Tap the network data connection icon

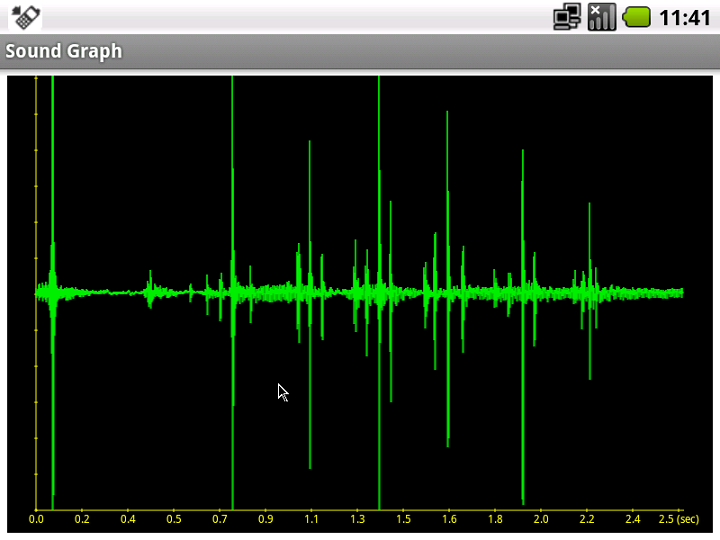[568, 16]
